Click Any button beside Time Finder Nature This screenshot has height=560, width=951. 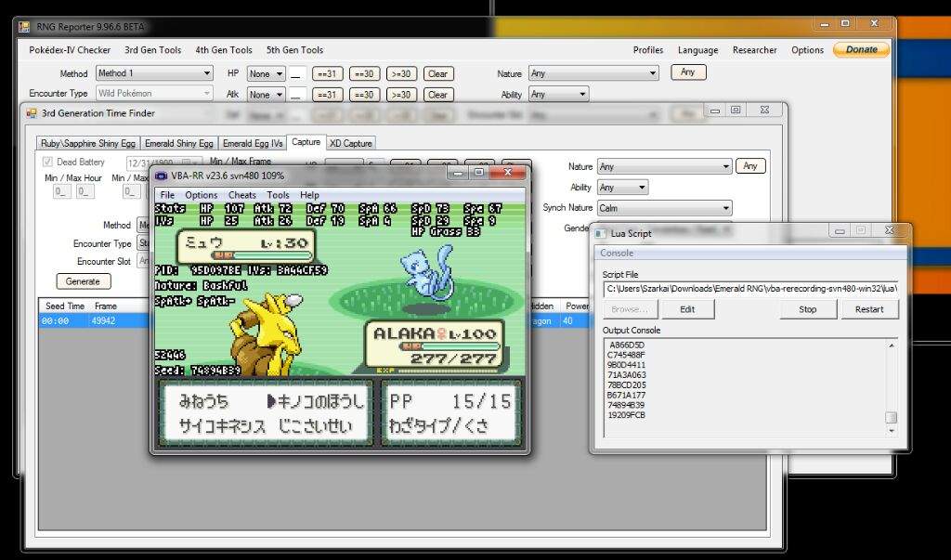click(750, 166)
